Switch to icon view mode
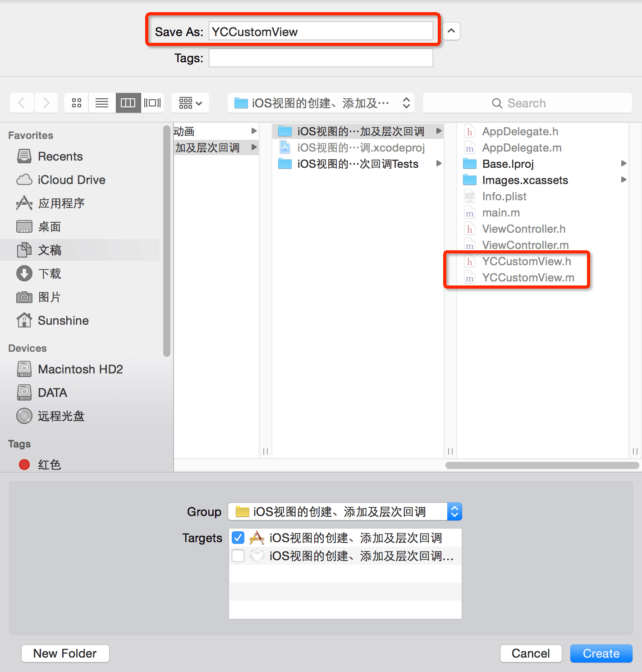Image resolution: width=642 pixels, height=672 pixels. point(77,103)
